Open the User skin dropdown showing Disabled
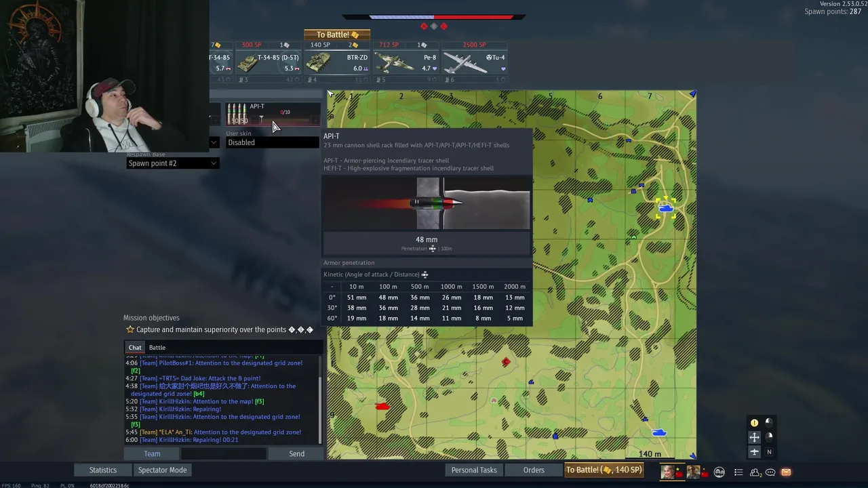Screen dimensions: 868x488 pos(272,142)
